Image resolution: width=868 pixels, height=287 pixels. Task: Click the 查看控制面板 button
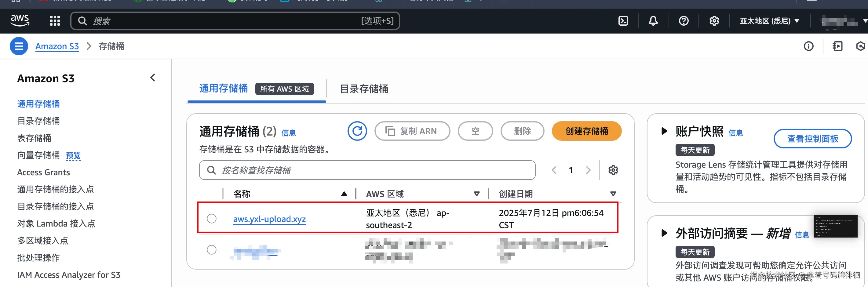pyautogui.click(x=812, y=138)
